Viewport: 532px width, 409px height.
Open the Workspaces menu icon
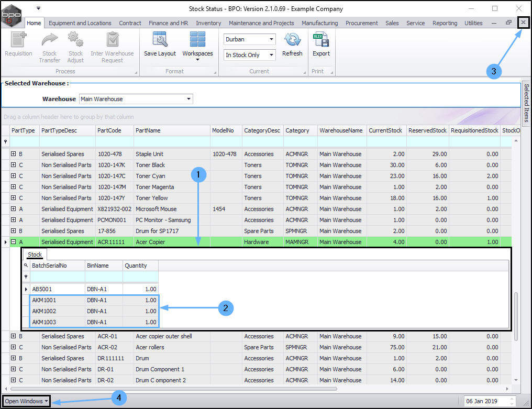point(197,40)
